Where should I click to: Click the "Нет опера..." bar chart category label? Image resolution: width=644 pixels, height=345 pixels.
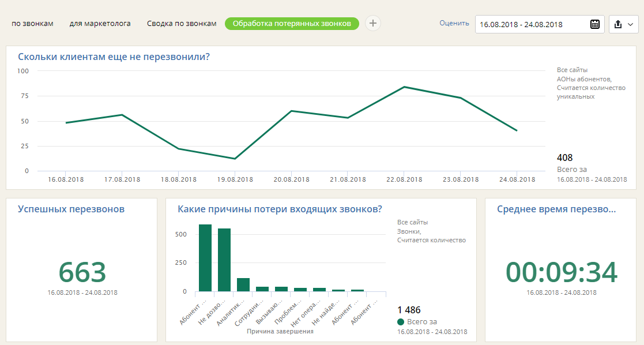pyautogui.click(x=306, y=314)
